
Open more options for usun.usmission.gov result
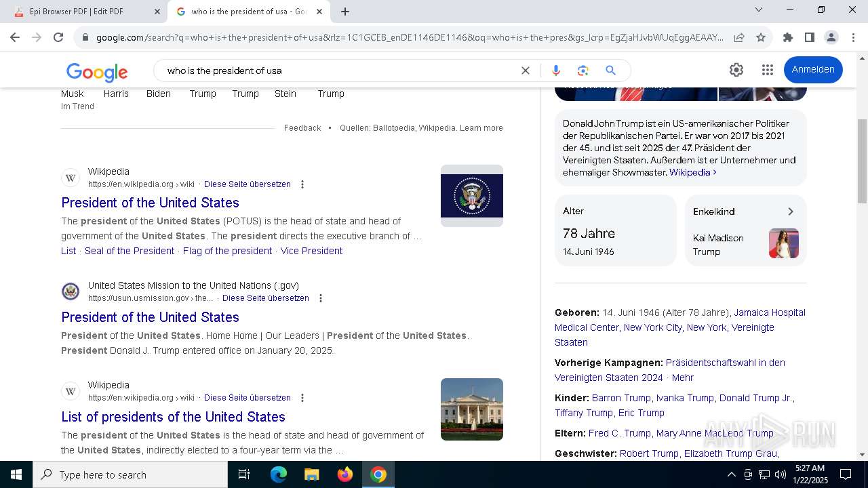coord(321,298)
